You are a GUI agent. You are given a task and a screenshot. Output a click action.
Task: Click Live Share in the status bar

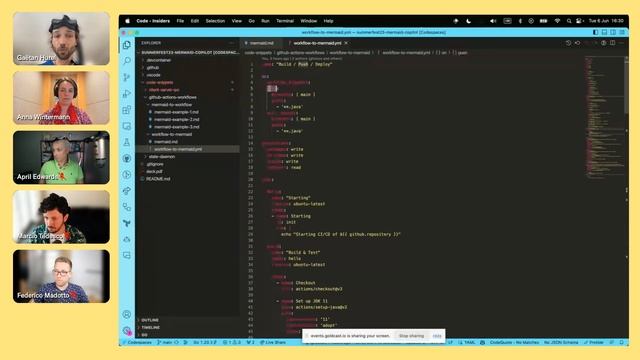[273, 342]
